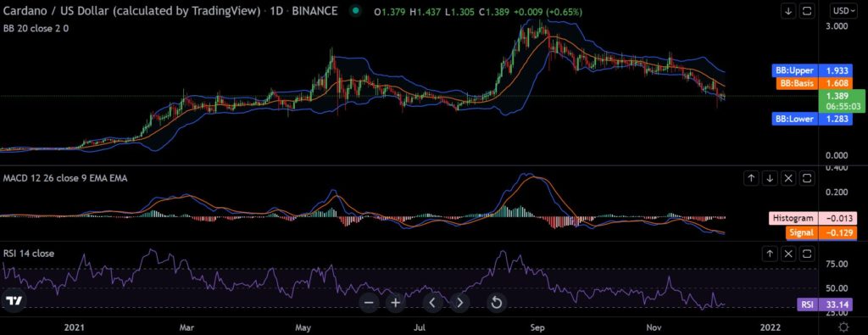The width and height of the screenshot is (868, 335).
Task: Click the Histogram -0.013 label
Action: tap(813, 218)
